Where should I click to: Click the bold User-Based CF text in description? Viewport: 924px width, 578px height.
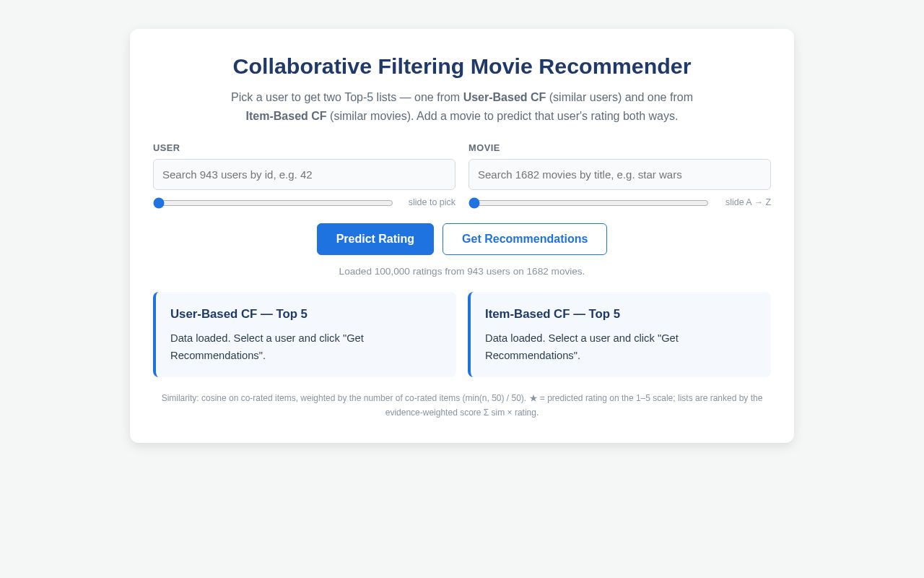point(505,98)
